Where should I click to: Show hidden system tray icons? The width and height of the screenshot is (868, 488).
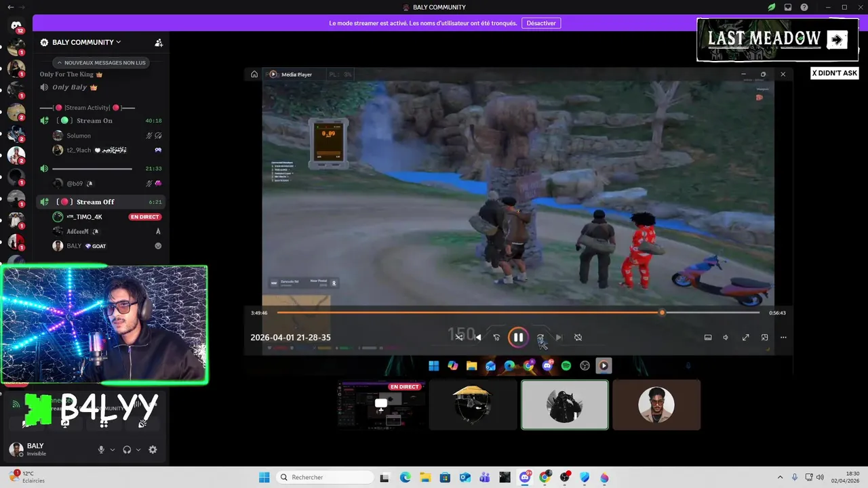click(x=780, y=477)
